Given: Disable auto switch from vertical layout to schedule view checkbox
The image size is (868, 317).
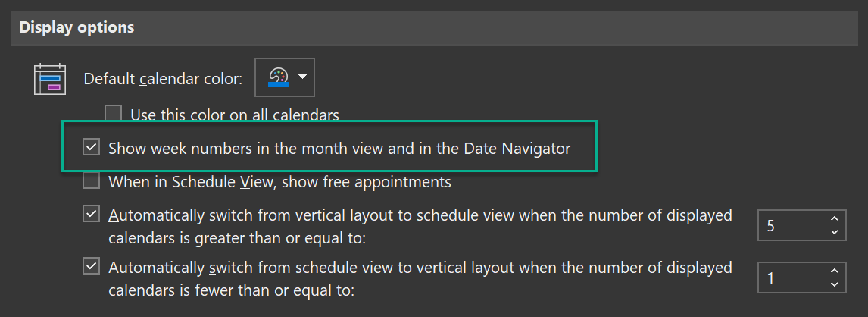Looking at the screenshot, I should [x=91, y=215].
